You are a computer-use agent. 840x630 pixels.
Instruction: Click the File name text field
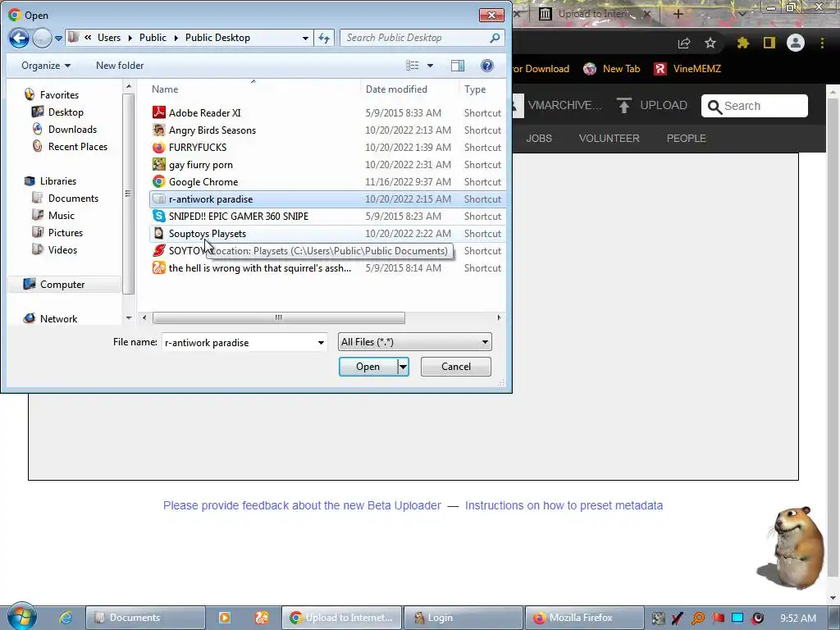[239, 342]
